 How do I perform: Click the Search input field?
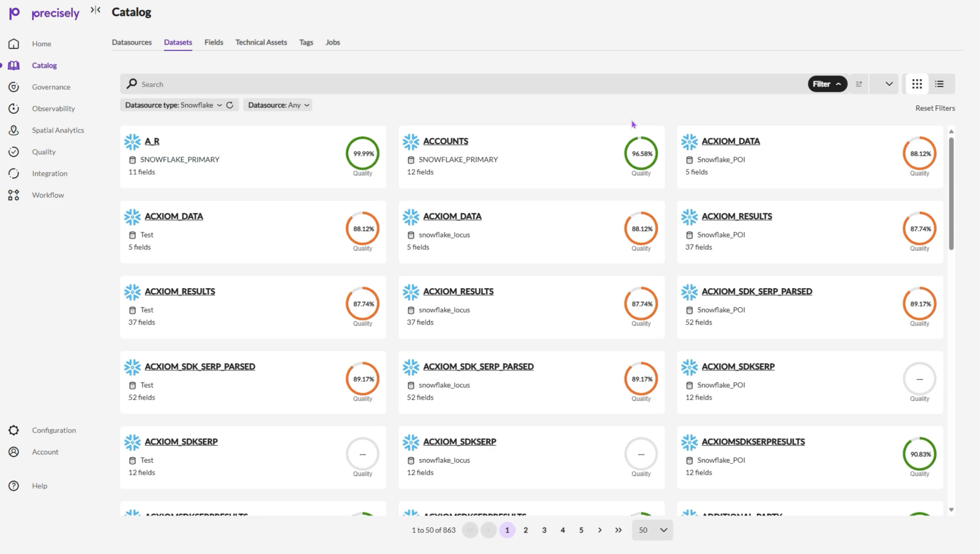pyautogui.click(x=441, y=84)
